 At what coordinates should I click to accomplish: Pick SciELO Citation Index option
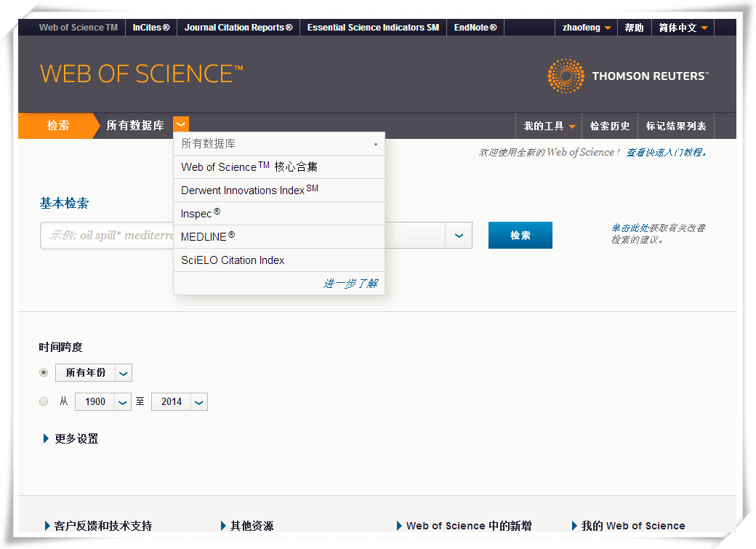[x=233, y=260]
